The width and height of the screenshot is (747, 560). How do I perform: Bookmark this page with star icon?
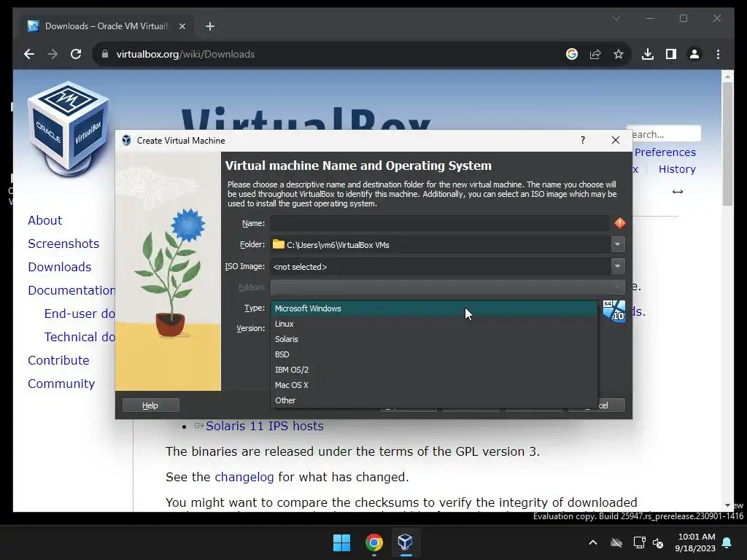pyautogui.click(x=619, y=54)
